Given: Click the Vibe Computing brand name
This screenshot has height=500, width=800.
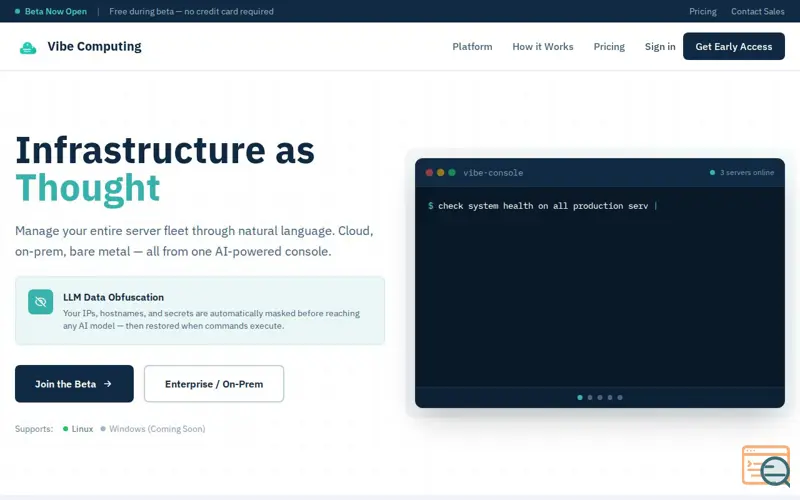Looking at the screenshot, I should pos(94,46).
